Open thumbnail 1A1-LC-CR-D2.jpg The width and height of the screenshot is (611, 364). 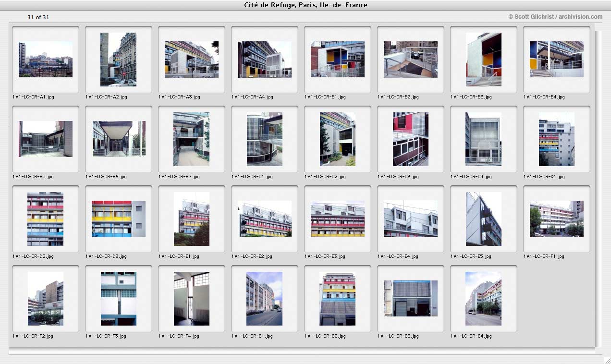click(x=46, y=219)
